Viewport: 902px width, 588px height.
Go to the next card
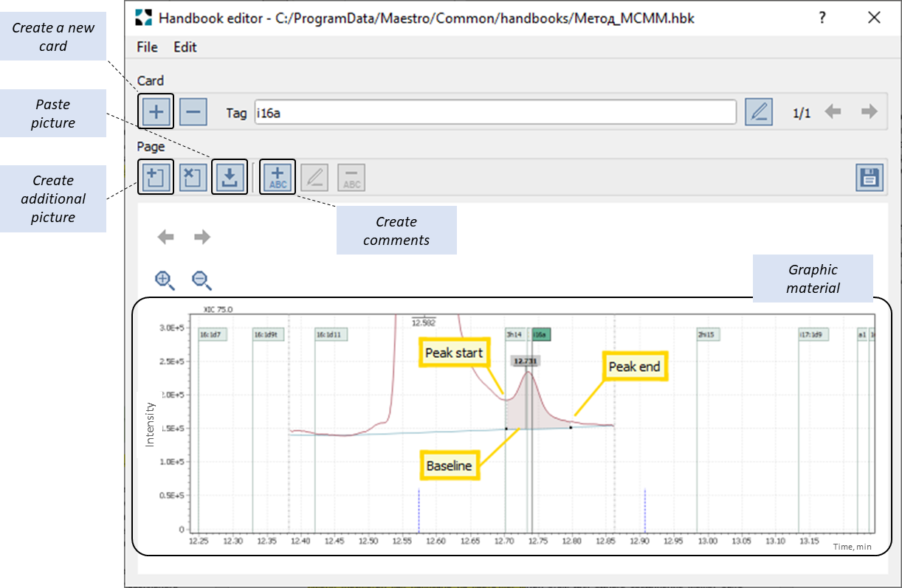(870, 112)
